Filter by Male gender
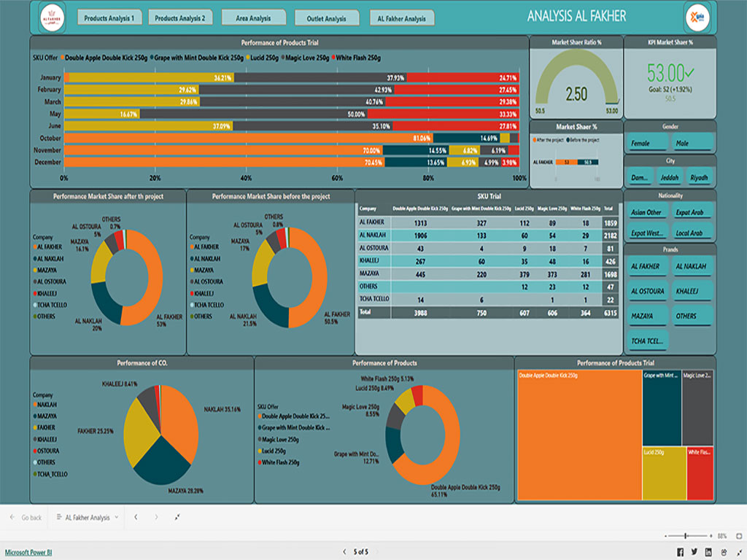Image resolution: width=747 pixels, height=560 pixels. [x=692, y=143]
